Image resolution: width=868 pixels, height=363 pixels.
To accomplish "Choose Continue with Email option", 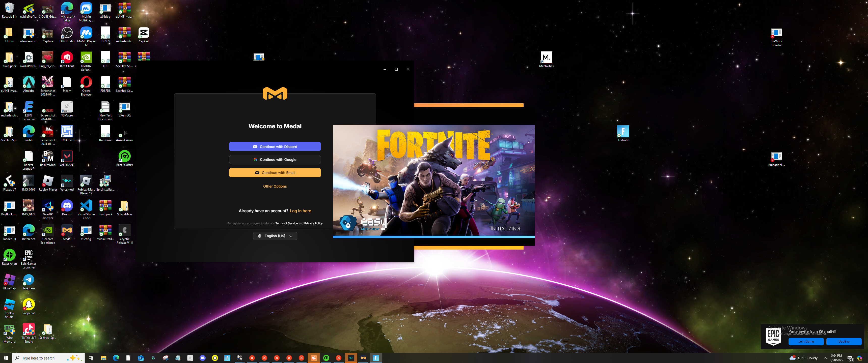I will 275,173.
